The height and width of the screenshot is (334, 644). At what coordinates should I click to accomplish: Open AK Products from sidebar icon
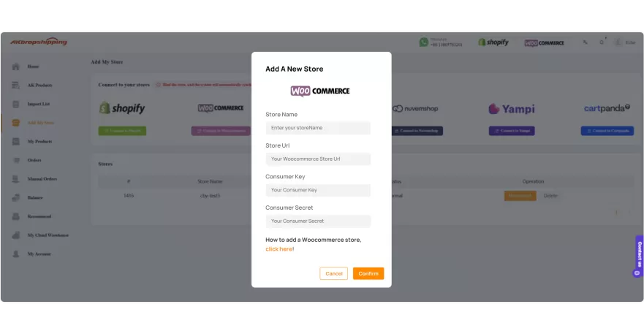(x=15, y=86)
